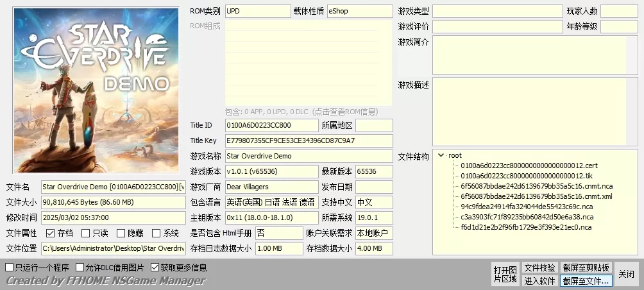Click the 截屏至文件... button
Image resolution: width=644 pixels, height=290 pixels.
click(586, 280)
